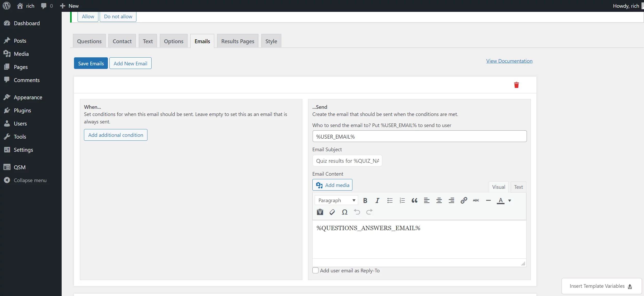The width and height of the screenshot is (644, 296).
Task: Insert a bulleted list in editor
Action: click(390, 201)
